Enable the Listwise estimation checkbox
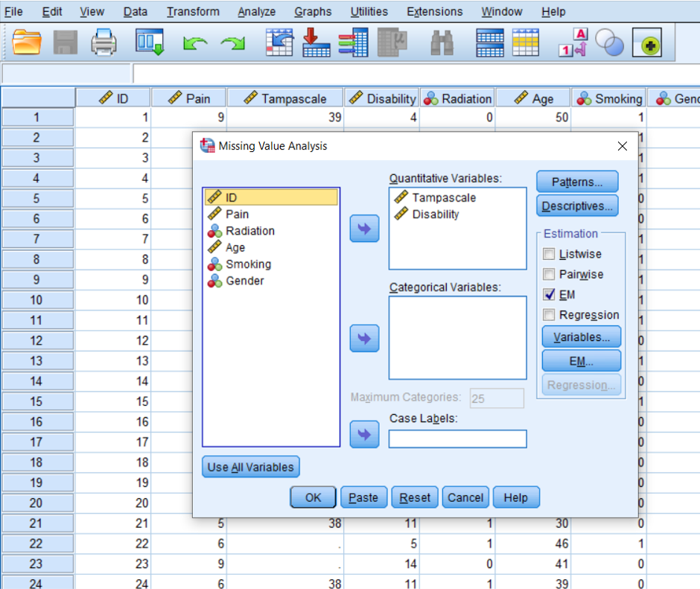Screen dimensions: 700x589 [x=550, y=255]
